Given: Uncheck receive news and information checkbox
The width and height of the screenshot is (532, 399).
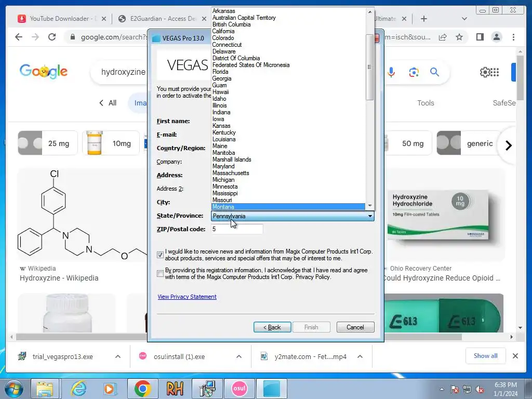Looking at the screenshot, I should [x=160, y=255].
